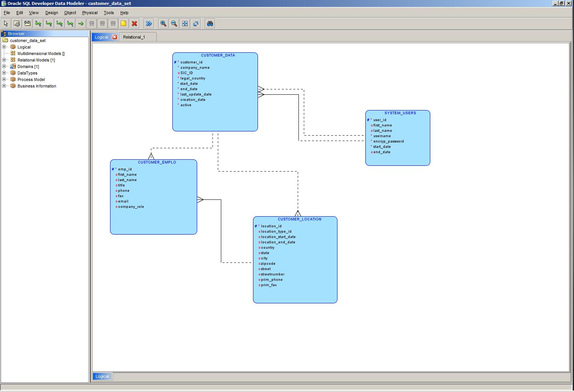The height and width of the screenshot is (392, 574).
Task: Toggle the Default Size view icon
Action: [x=196, y=23]
